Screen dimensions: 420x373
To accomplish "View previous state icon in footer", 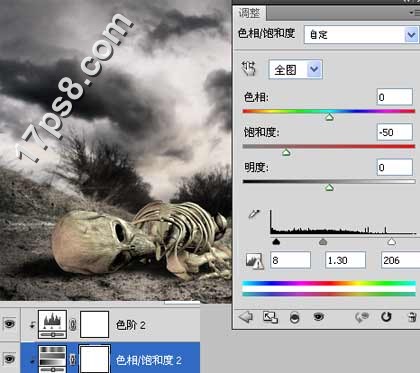I will tap(362, 317).
